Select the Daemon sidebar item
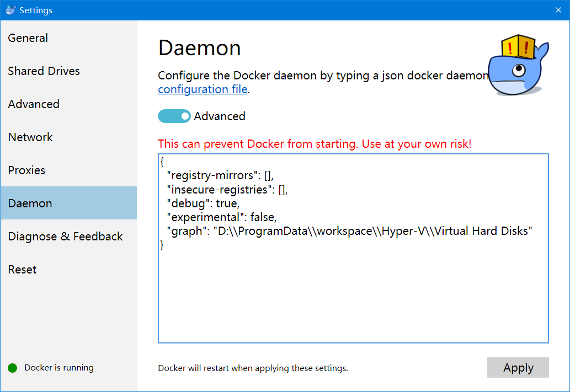Image resolution: width=570 pixels, height=392 pixels. (69, 203)
